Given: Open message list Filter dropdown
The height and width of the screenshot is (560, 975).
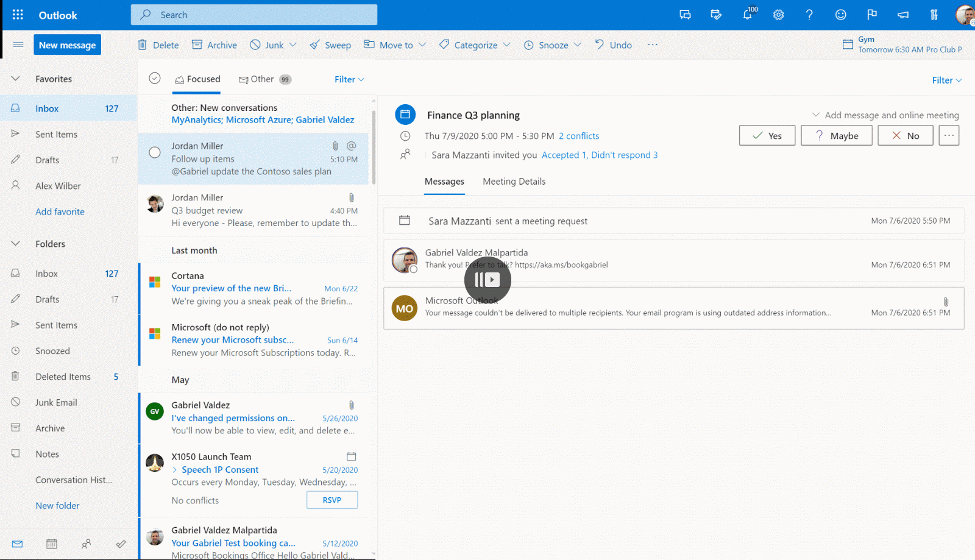Looking at the screenshot, I should coord(349,79).
